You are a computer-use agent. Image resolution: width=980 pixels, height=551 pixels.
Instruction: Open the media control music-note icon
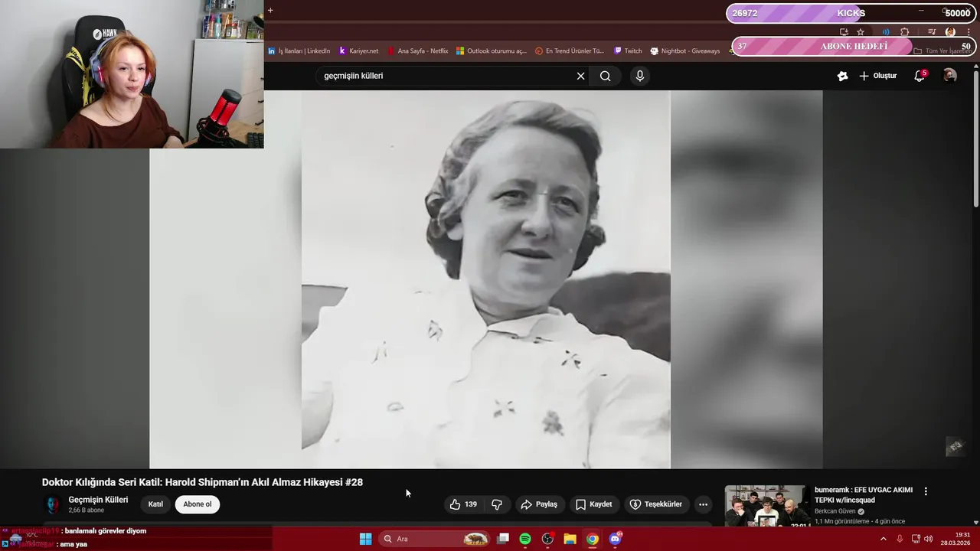point(932,32)
